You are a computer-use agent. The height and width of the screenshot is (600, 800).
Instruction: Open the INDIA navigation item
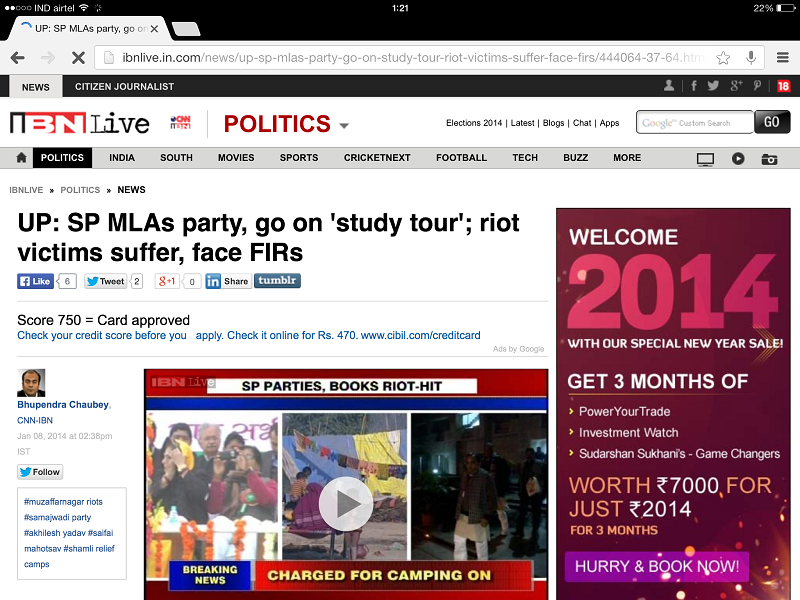[122, 158]
